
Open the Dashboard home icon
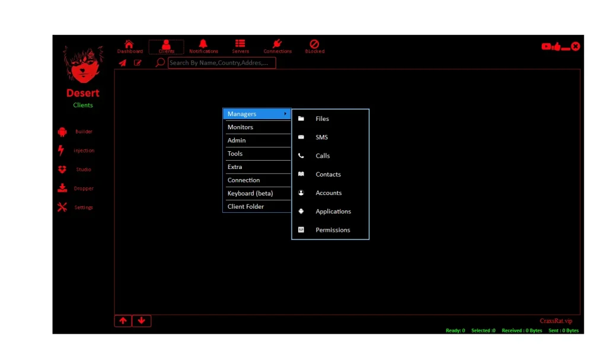129,44
